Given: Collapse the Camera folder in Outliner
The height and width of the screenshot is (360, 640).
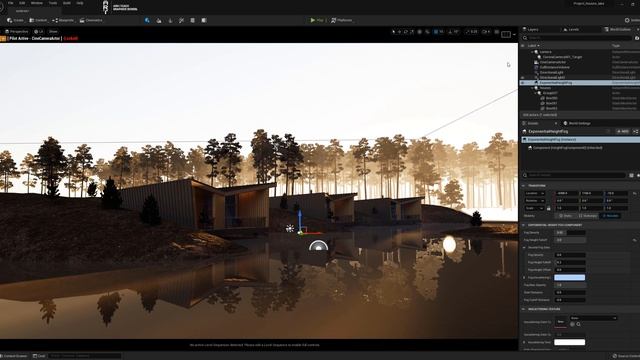Looking at the screenshot, I should 532,52.
